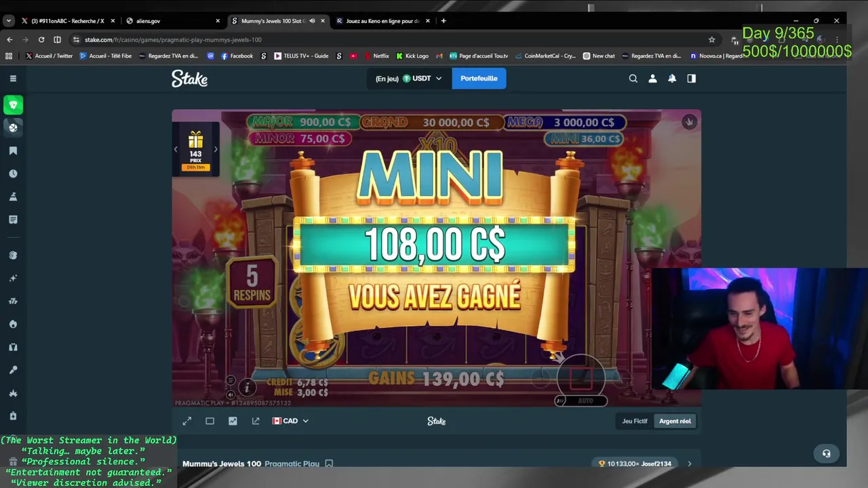Open the Accueil / Twitter bookmark
868x488 pixels.
coord(49,56)
